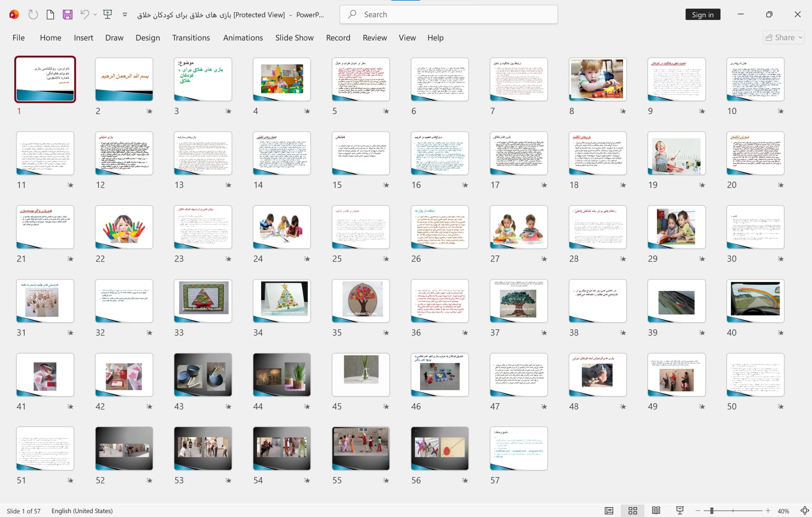This screenshot has width=812, height=517.
Task: Click the Undo arrow icon
Action: click(85, 15)
